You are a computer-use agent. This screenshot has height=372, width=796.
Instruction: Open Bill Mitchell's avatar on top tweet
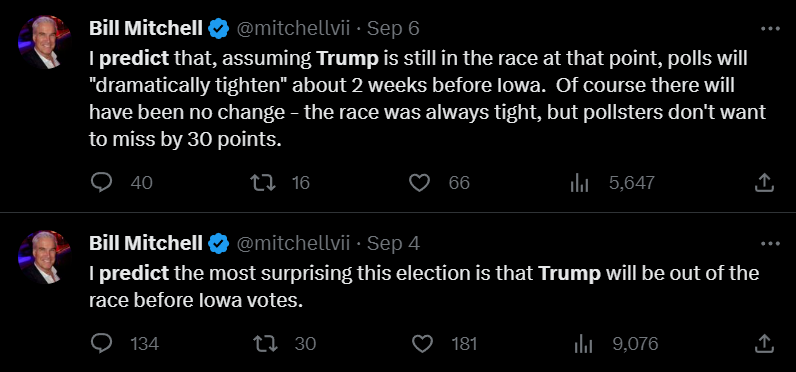coord(44,42)
